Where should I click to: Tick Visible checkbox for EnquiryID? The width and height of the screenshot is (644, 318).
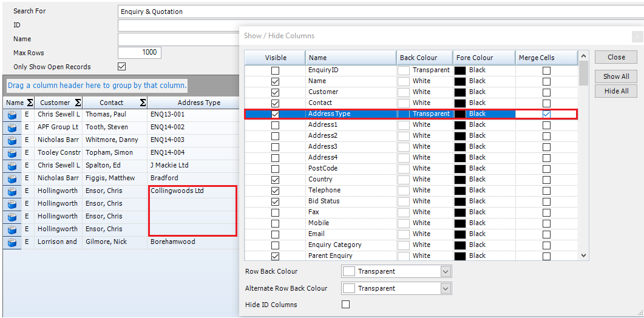click(x=275, y=70)
